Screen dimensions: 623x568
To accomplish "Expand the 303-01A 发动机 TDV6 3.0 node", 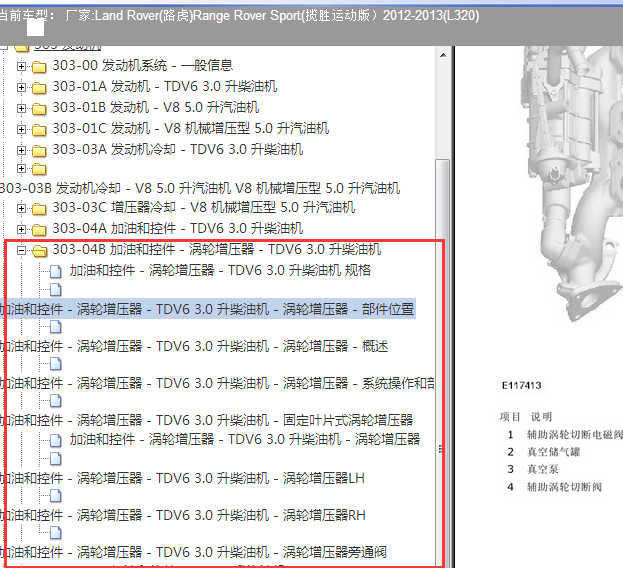I will click(21, 87).
